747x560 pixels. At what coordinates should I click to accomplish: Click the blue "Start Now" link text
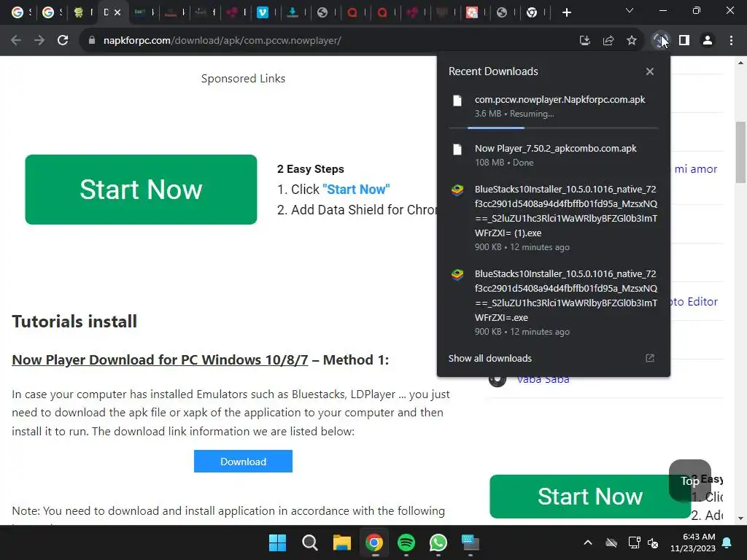click(x=356, y=190)
